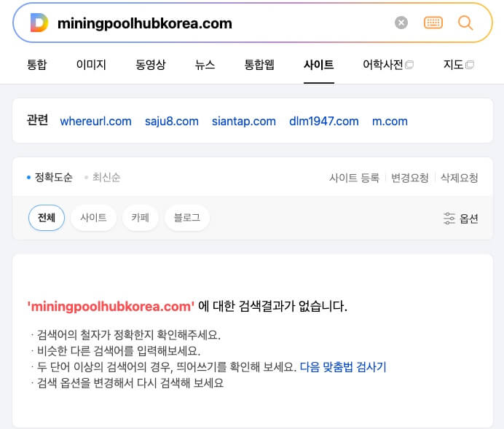Click the 변경요청 link
Screen dimensions: 504x429
410,178
